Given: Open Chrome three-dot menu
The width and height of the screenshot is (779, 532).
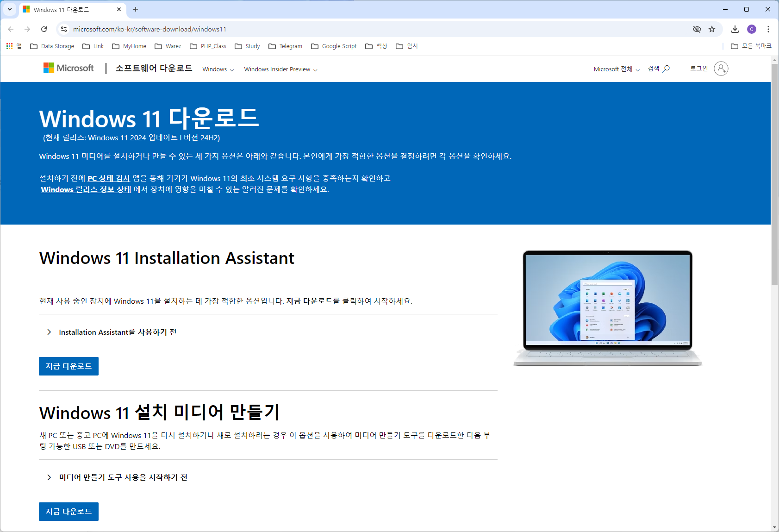Looking at the screenshot, I should point(768,29).
